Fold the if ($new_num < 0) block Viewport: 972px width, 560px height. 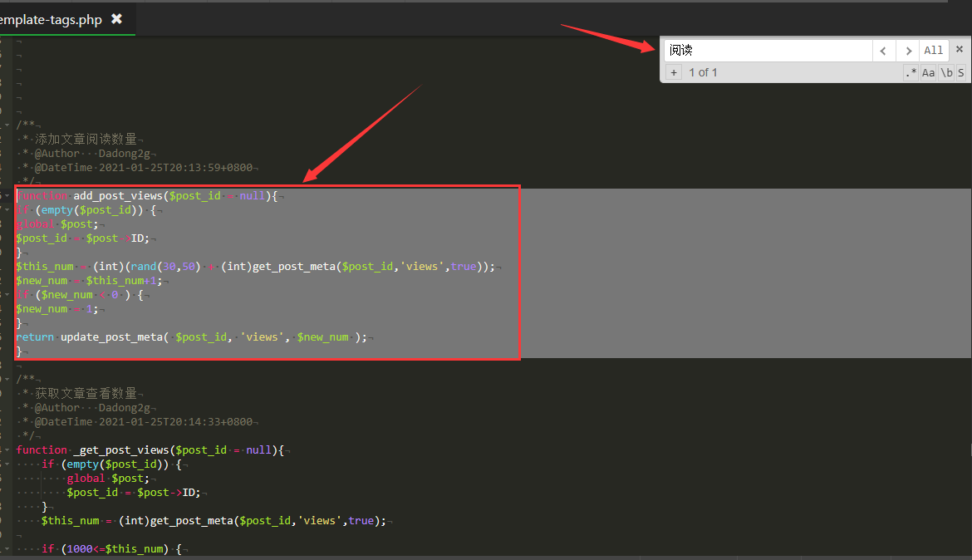tap(7, 295)
